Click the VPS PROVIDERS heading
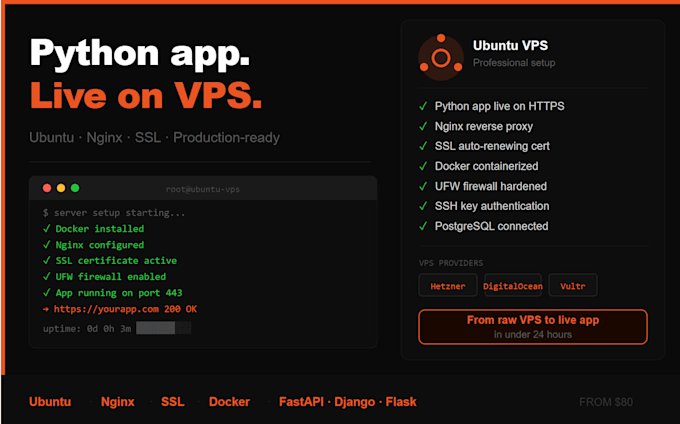This screenshot has height=424, width=680. (x=451, y=263)
